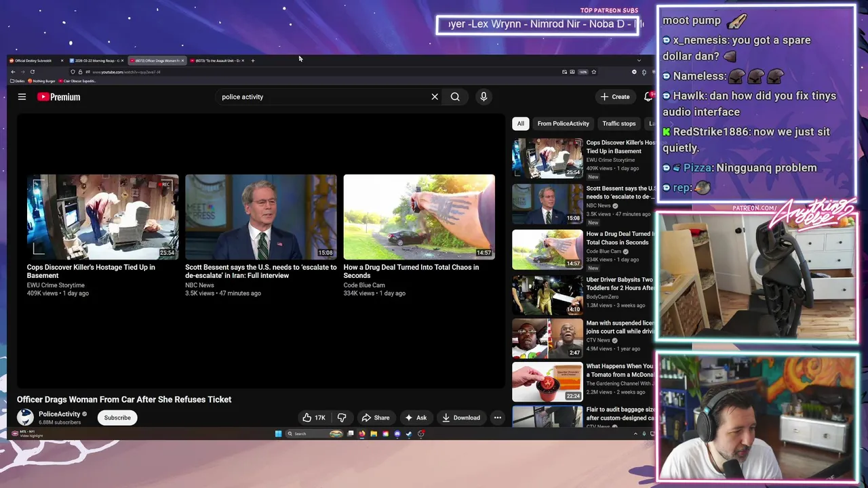868x488 pixels.
Task: Clear the search box with the X
Action: (435, 97)
